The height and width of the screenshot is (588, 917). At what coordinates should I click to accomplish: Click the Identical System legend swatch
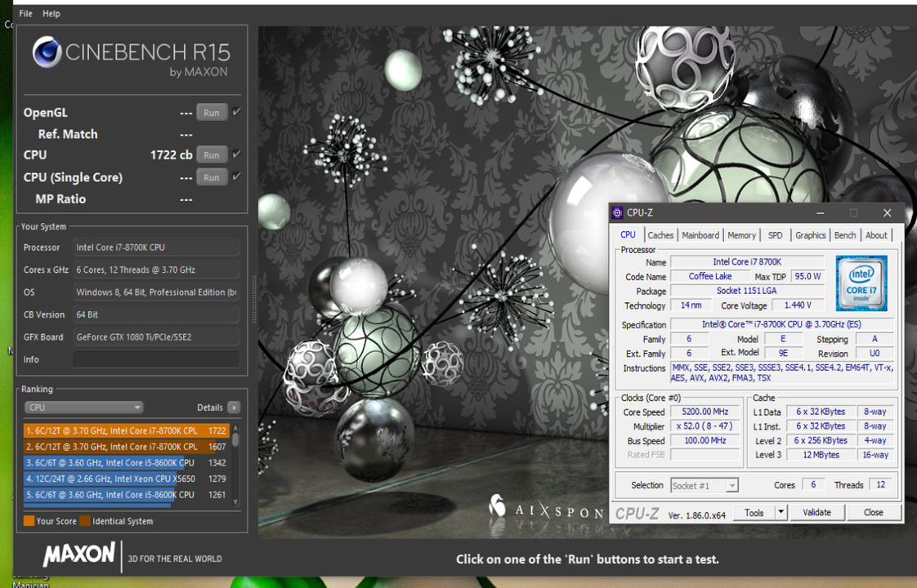85,521
